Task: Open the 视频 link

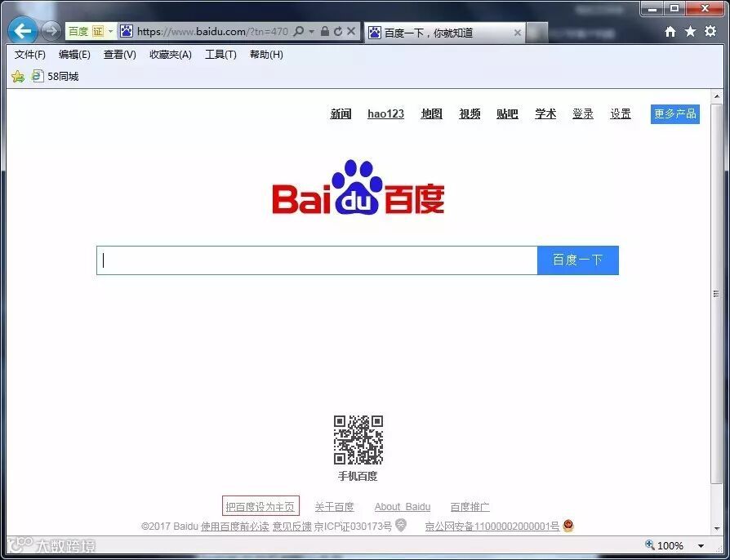Action: 470,113
